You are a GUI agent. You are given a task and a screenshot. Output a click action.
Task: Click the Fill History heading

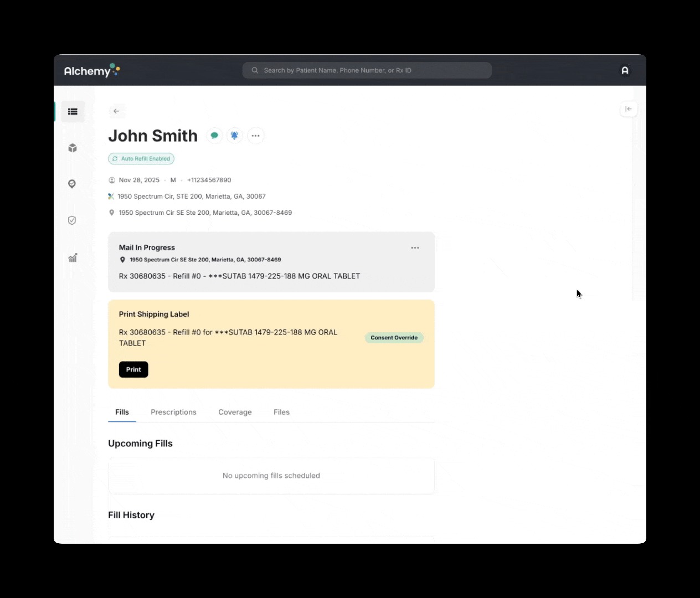pyautogui.click(x=131, y=515)
